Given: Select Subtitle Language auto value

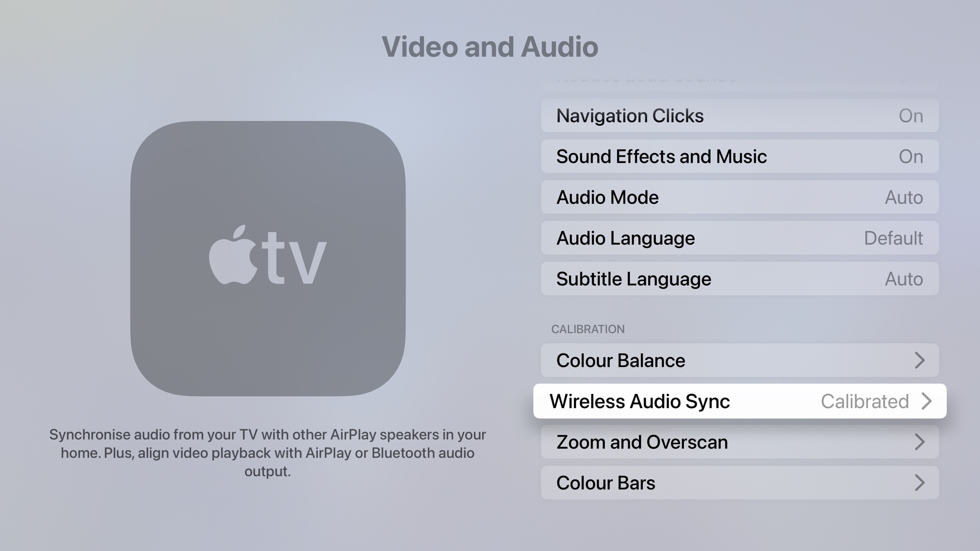Looking at the screenshot, I should pyautogui.click(x=904, y=278).
